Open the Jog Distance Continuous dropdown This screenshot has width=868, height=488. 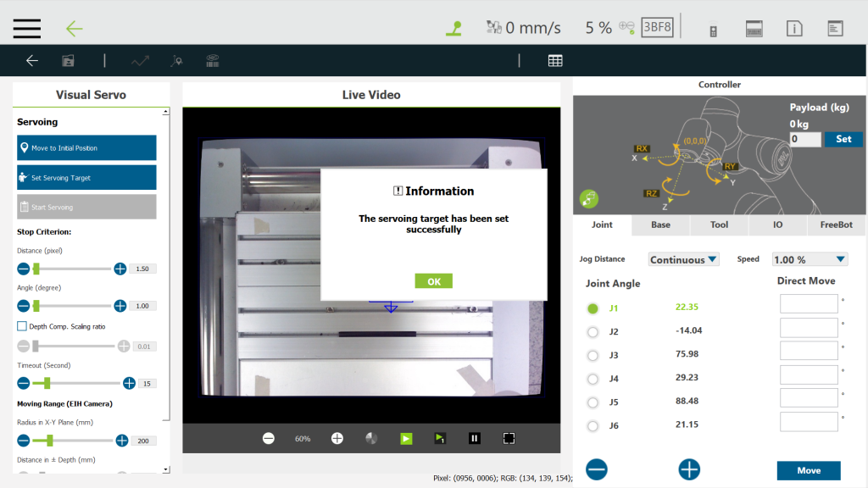pos(683,259)
